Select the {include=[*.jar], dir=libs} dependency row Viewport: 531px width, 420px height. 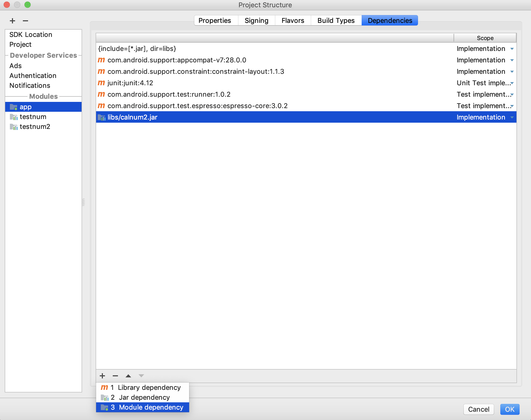click(x=306, y=49)
